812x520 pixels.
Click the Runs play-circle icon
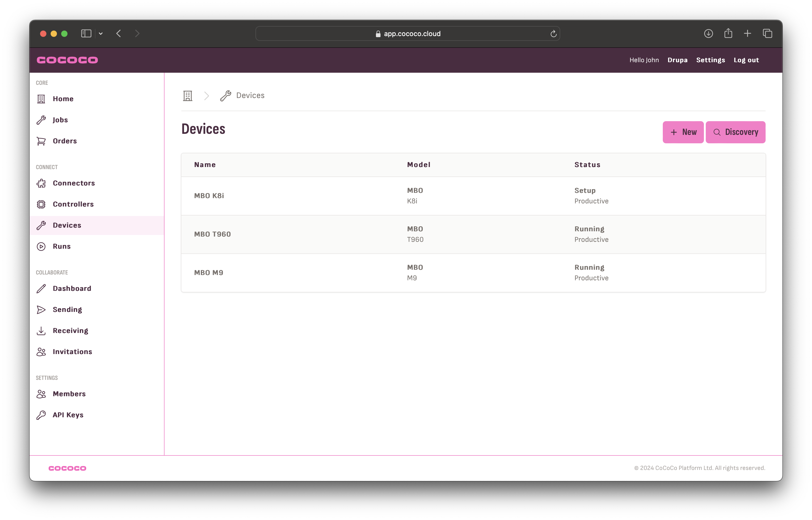(41, 247)
